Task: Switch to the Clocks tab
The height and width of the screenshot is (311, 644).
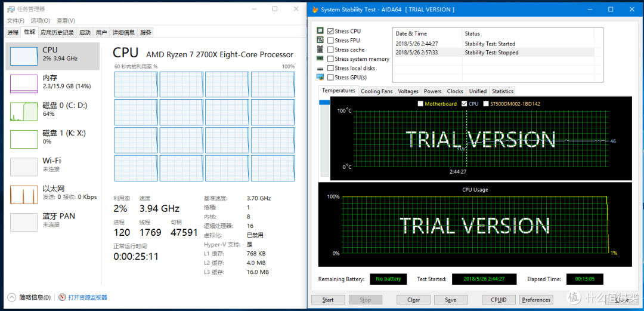Action: [x=454, y=91]
